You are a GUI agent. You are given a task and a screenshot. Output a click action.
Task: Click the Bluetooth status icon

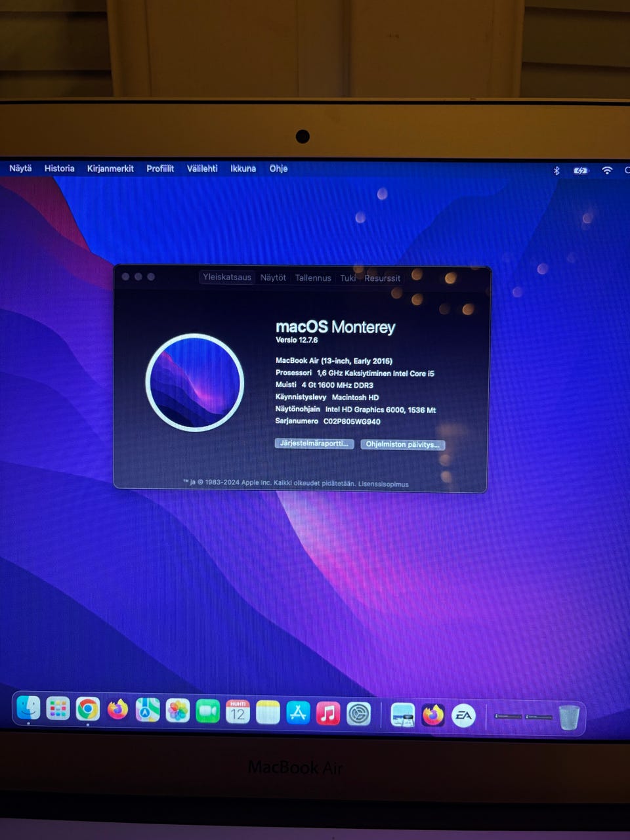pos(556,171)
